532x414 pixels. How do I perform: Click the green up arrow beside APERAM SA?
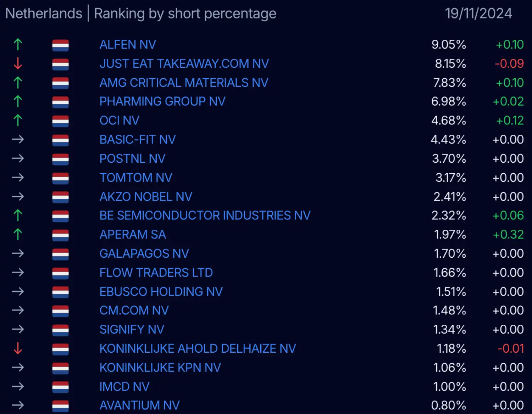[x=18, y=235]
